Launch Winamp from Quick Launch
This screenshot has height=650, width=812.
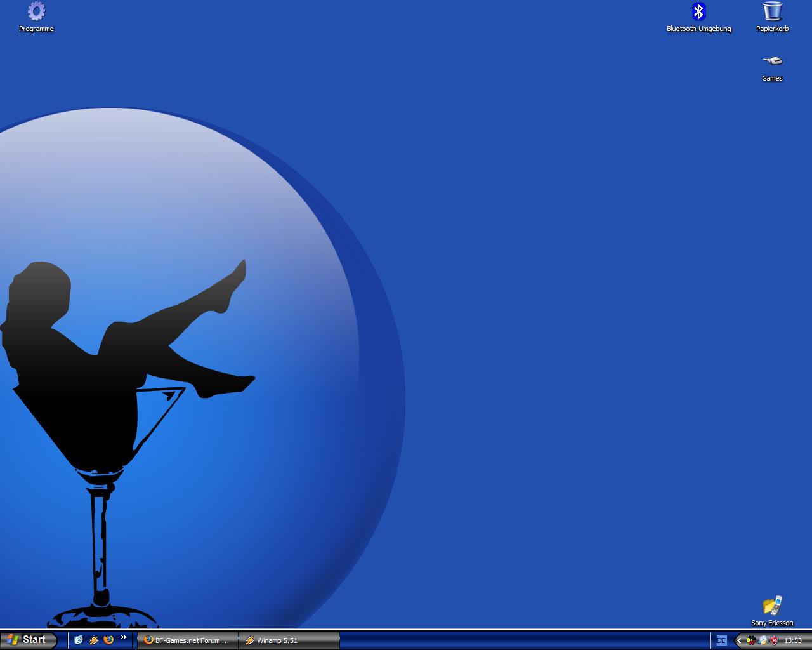tap(93, 640)
